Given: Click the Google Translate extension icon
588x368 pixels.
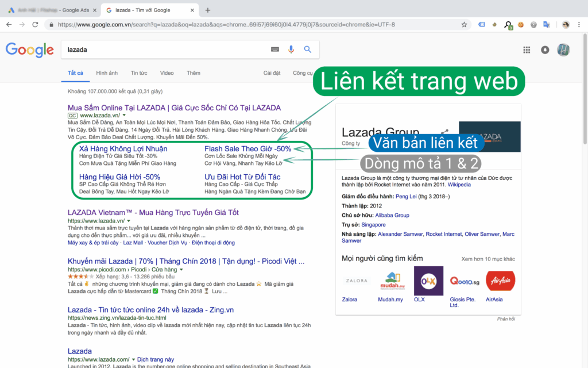Looking at the screenshot, I should tap(547, 24).
